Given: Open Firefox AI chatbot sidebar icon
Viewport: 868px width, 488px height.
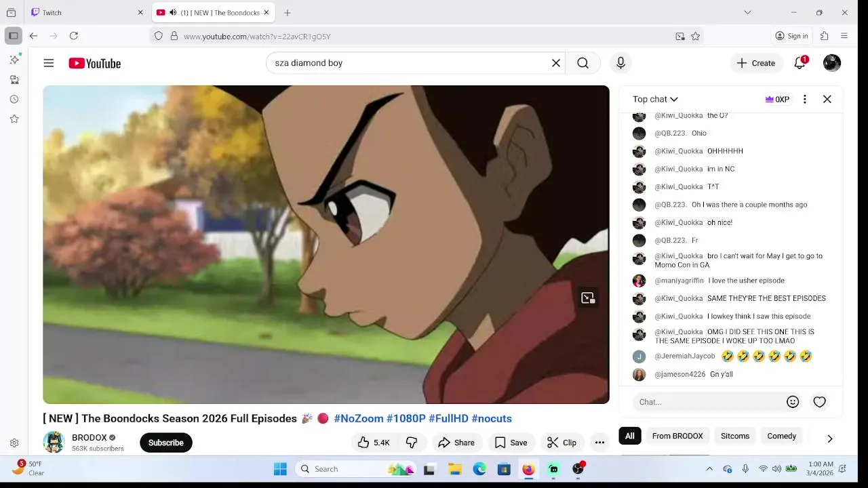Looking at the screenshot, I should click(x=14, y=60).
